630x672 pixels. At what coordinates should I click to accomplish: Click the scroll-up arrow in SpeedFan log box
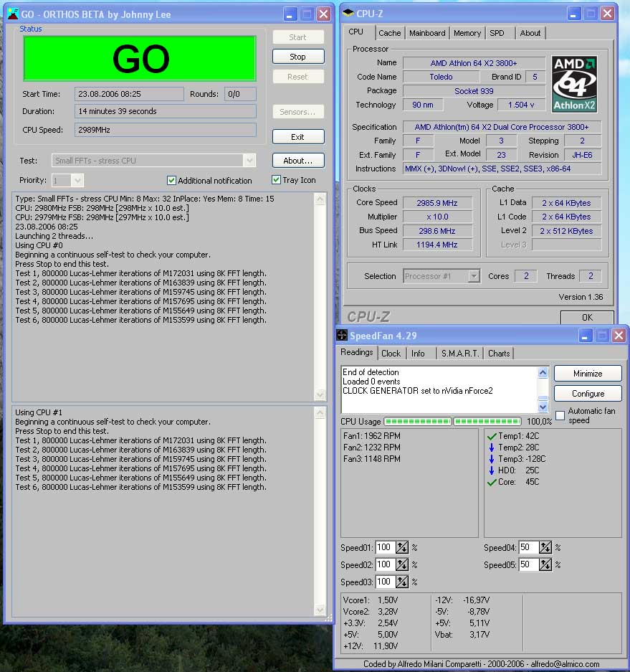pyautogui.click(x=543, y=372)
